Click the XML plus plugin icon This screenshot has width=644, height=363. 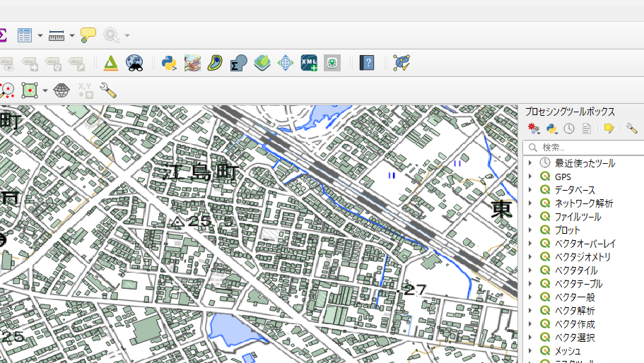(309, 63)
